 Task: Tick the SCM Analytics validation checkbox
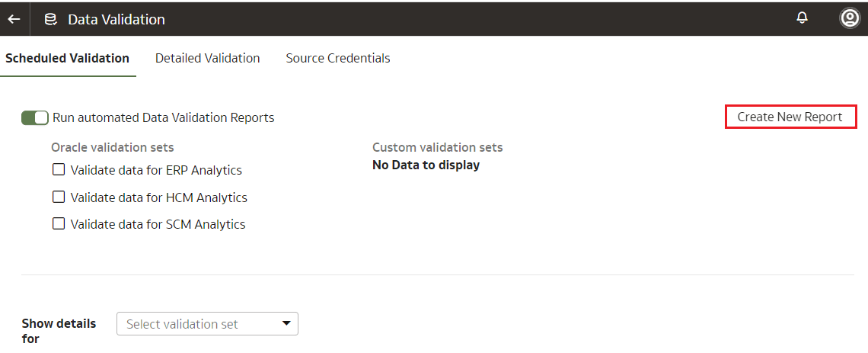click(x=59, y=223)
